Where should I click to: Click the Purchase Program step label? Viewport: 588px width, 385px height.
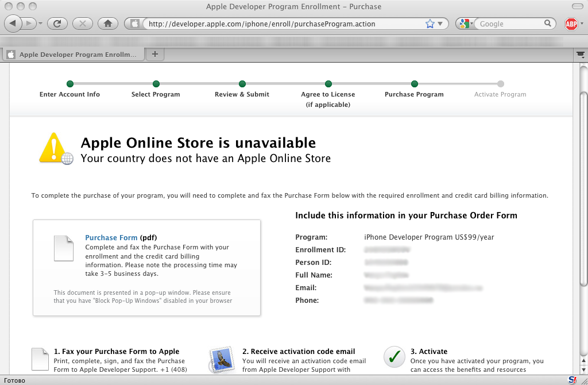tap(414, 94)
